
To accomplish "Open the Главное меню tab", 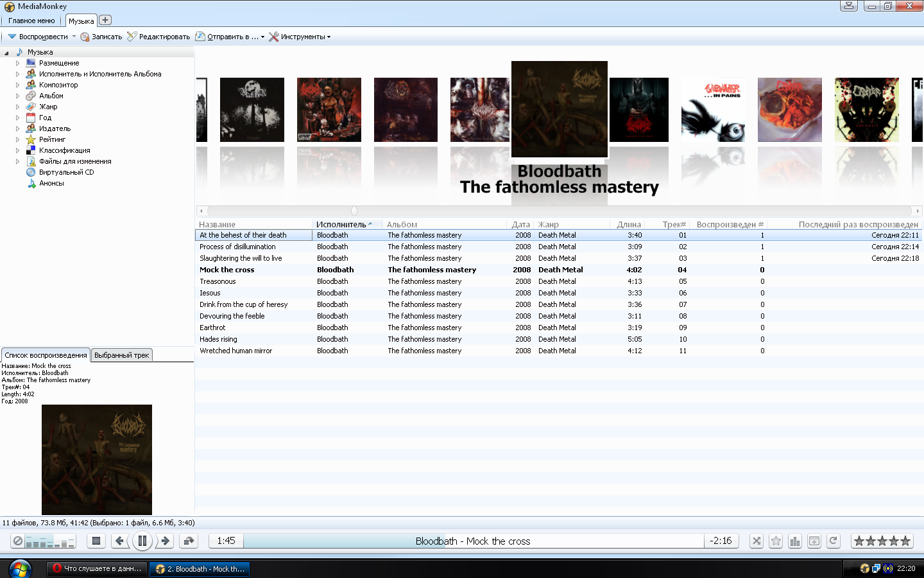I will 31,21.
